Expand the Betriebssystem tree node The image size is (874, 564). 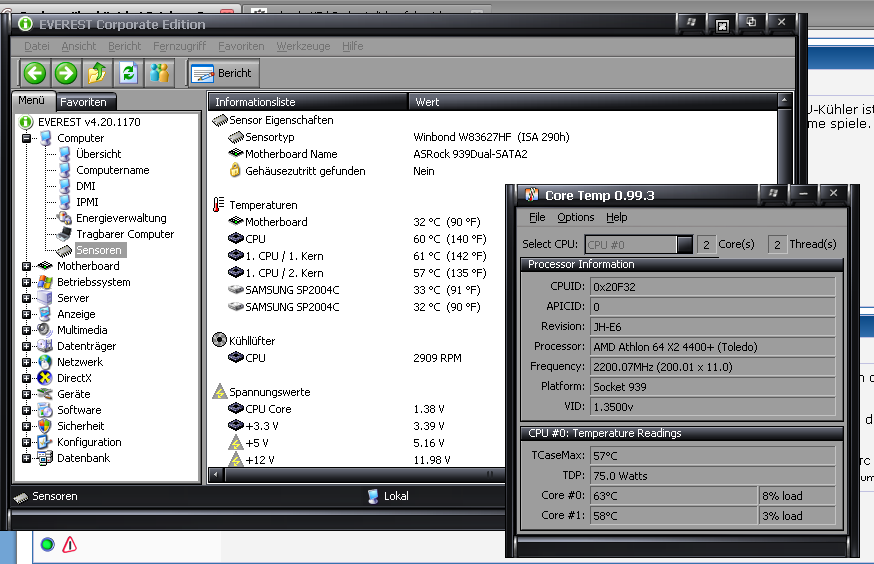click(26, 282)
